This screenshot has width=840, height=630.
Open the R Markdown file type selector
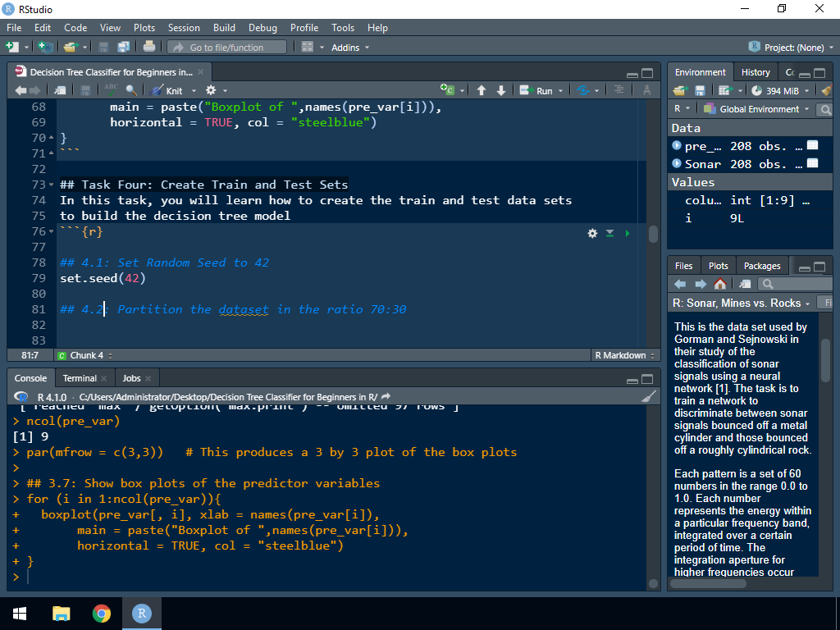[624, 355]
